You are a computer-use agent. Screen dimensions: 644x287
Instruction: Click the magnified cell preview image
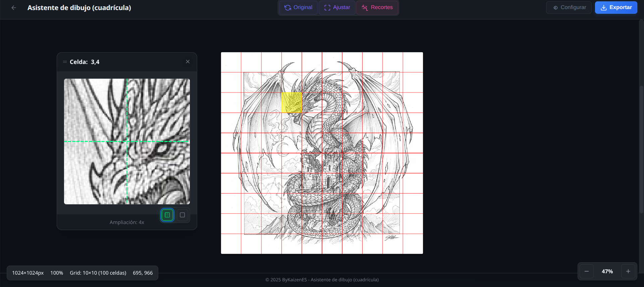click(x=127, y=141)
